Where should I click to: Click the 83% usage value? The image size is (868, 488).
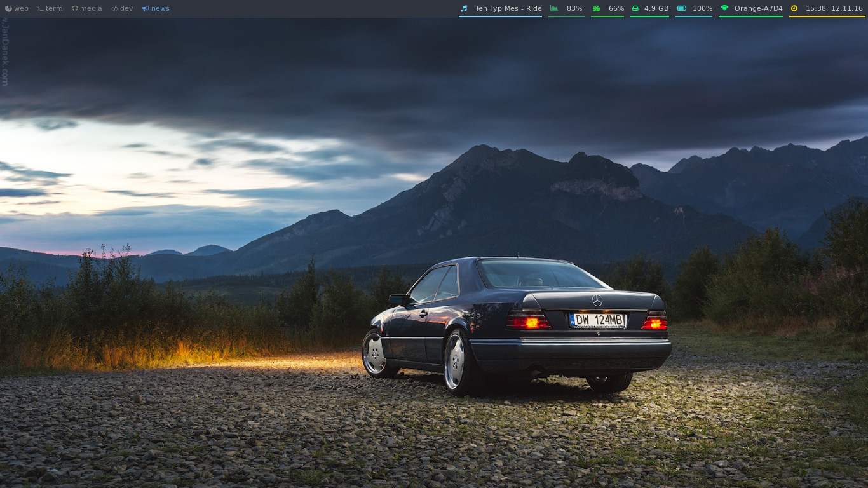[x=574, y=8]
